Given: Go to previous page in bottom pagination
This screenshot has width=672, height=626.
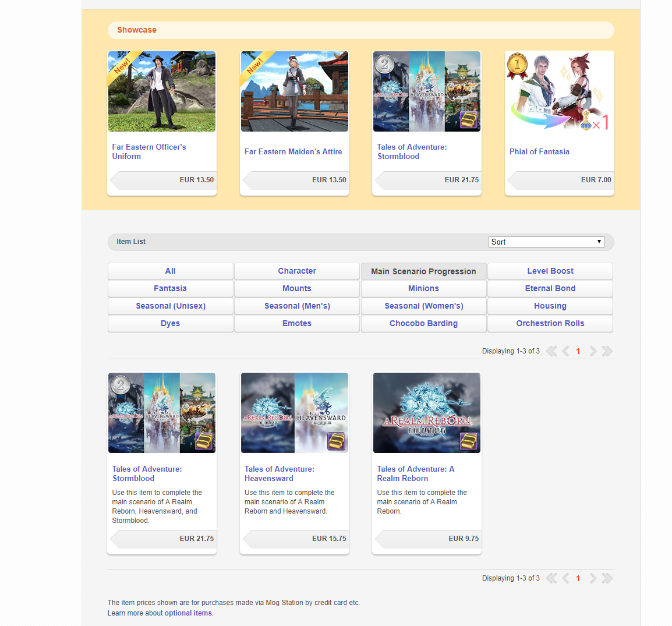Looking at the screenshot, I should coord(565,578).
